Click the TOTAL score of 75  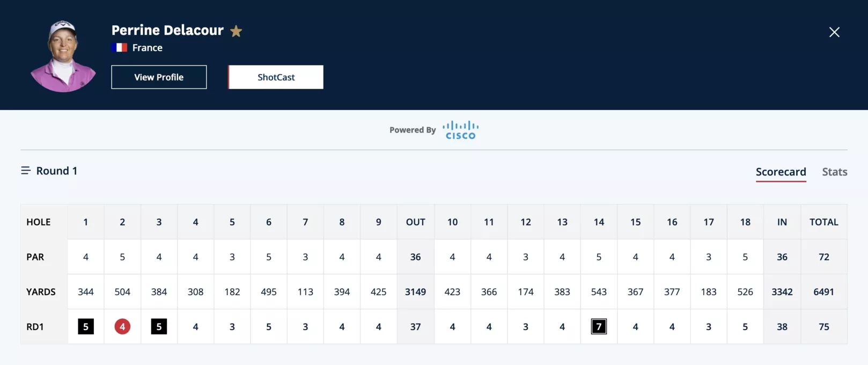click(x=824, y=326)
